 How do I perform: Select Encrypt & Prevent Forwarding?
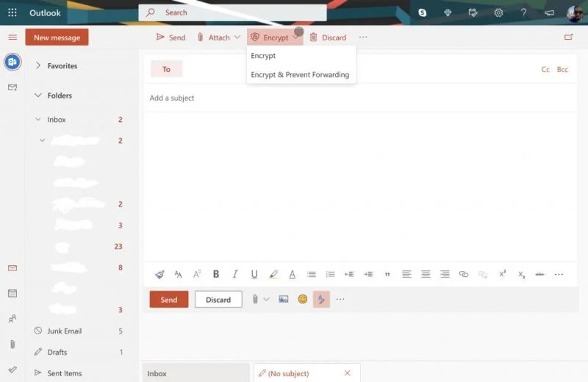pos(300,75)
